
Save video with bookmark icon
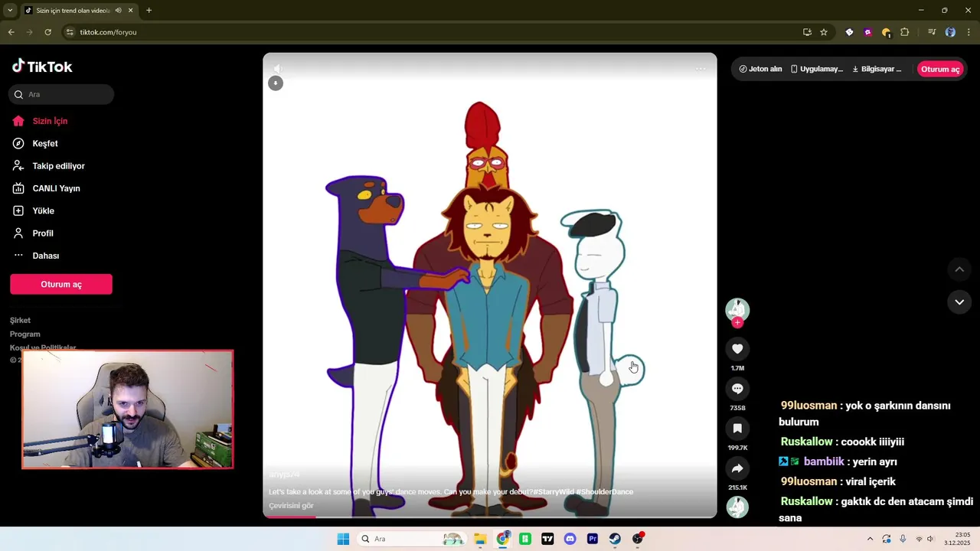(737, 429)
